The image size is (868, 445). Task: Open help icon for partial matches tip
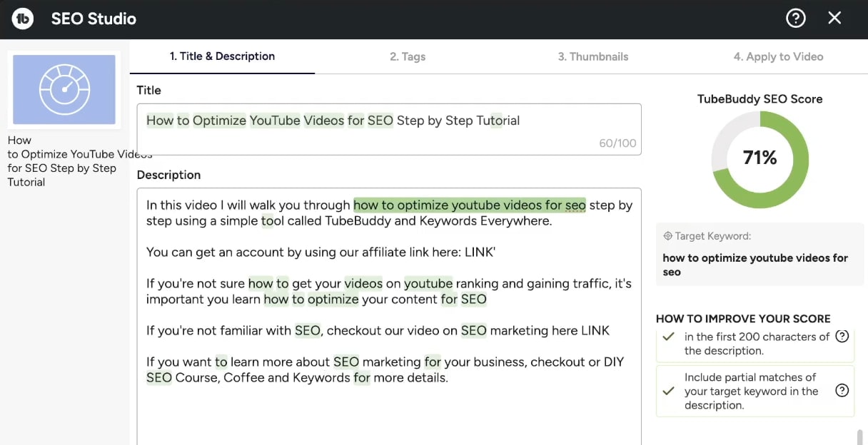(842, 390)
